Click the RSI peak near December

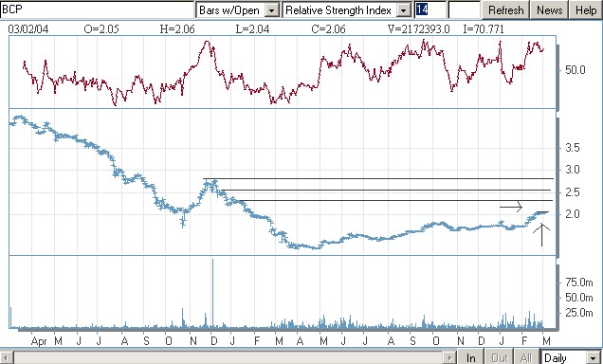click(207, 42)
